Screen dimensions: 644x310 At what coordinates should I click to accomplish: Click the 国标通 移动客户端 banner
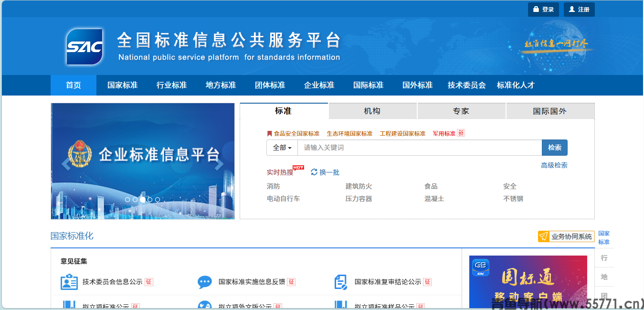pos(528,282)
